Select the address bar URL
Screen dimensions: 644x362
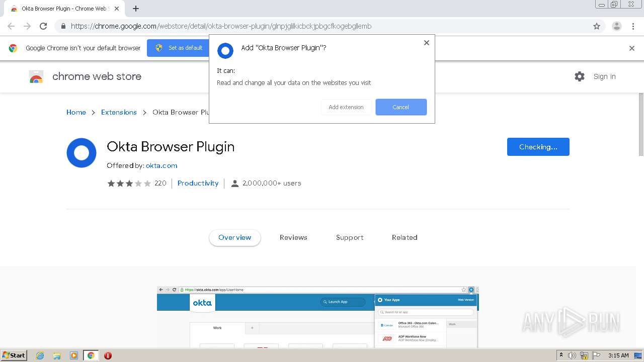(221, 26)
